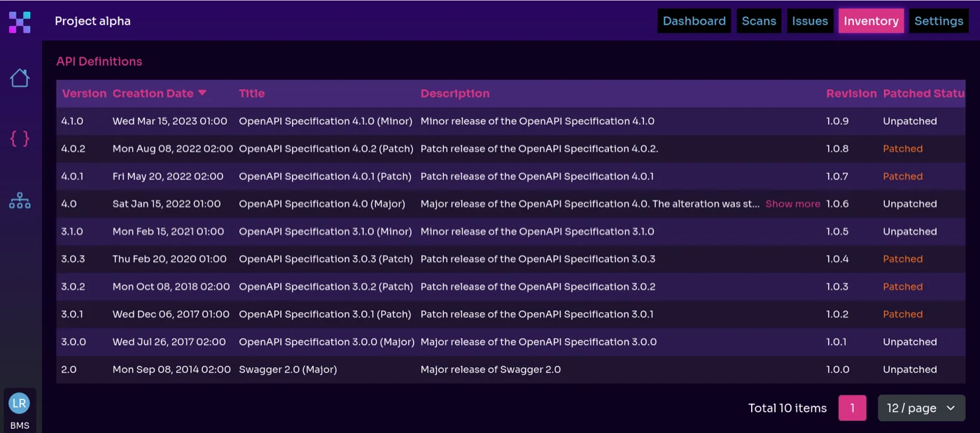Click the colorful app logo in the sidebar

20,22
